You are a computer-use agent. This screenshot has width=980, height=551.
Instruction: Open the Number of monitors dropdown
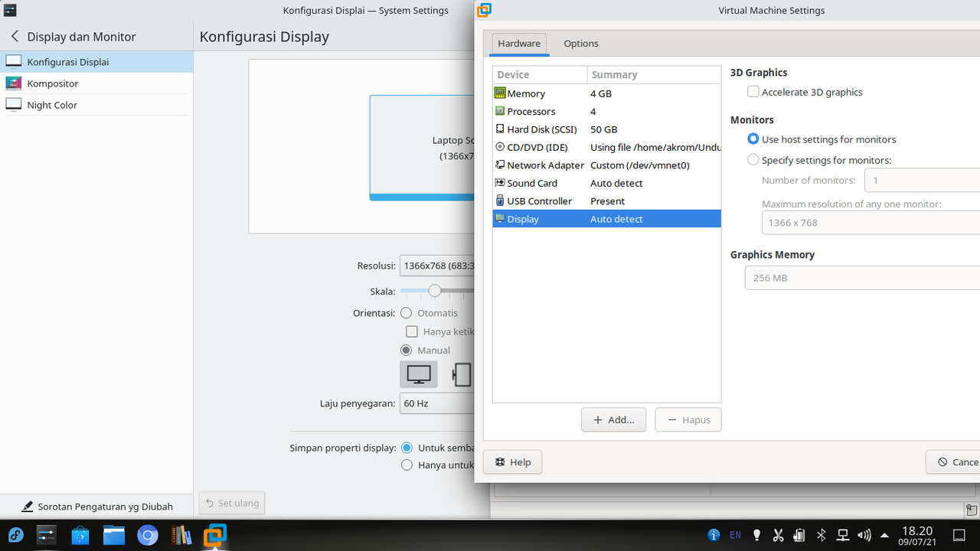pyautogui.click(x=922, y=181)
